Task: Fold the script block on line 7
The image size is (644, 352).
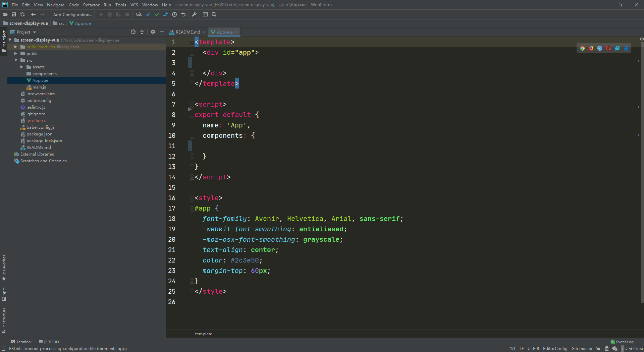Action: click(192, 105)
